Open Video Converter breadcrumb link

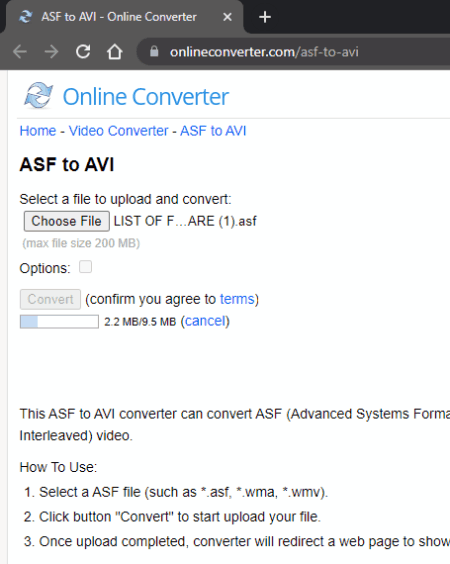click(x=118, y=131)
